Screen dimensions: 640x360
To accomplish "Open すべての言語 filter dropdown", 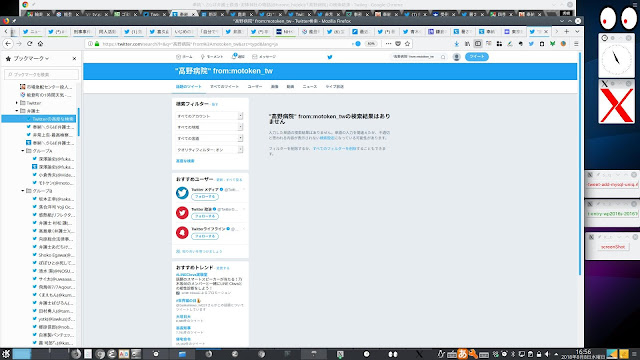I will (209, 138).
